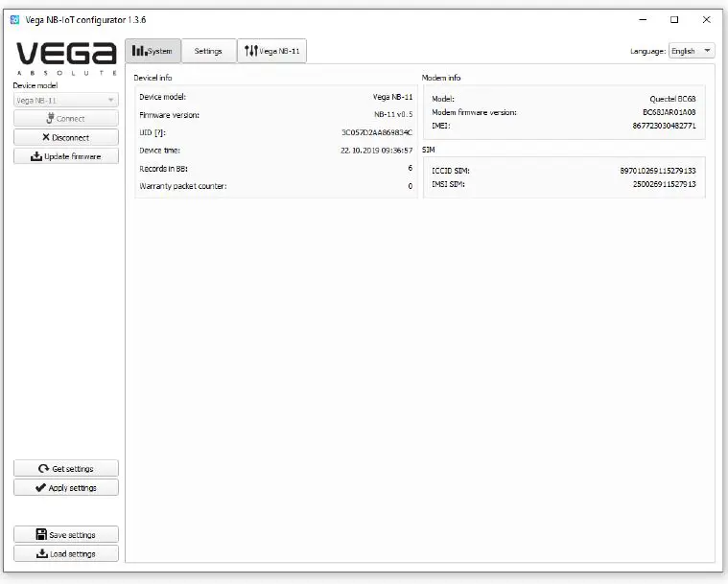Select the UID value 3C057D2AA869834C
728x584 pixels.
(377, 132)
